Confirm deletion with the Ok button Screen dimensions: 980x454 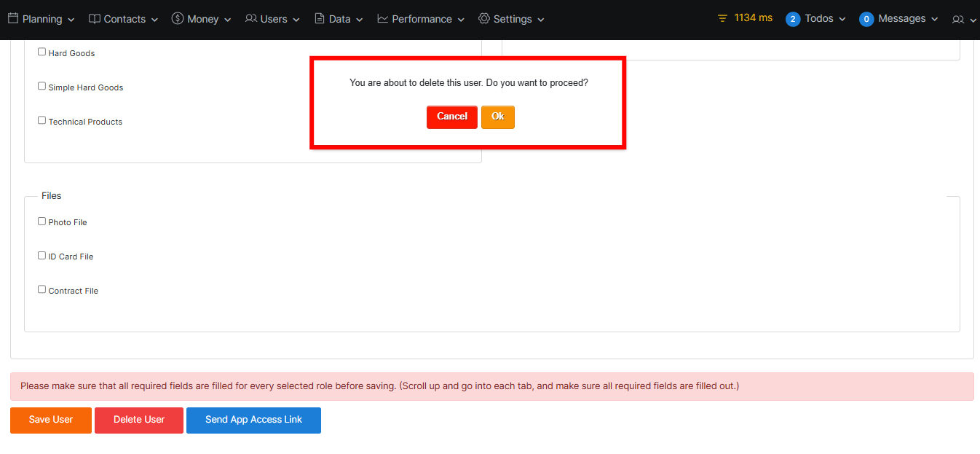[498, 117]
